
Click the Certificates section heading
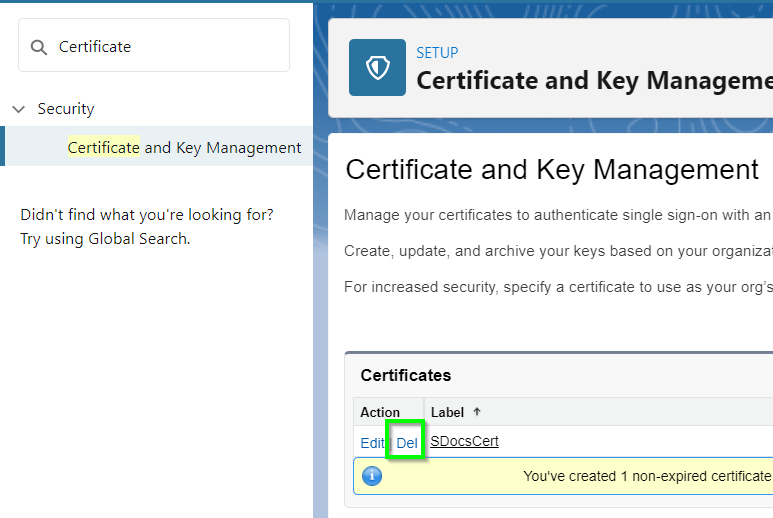coord(406,375)
